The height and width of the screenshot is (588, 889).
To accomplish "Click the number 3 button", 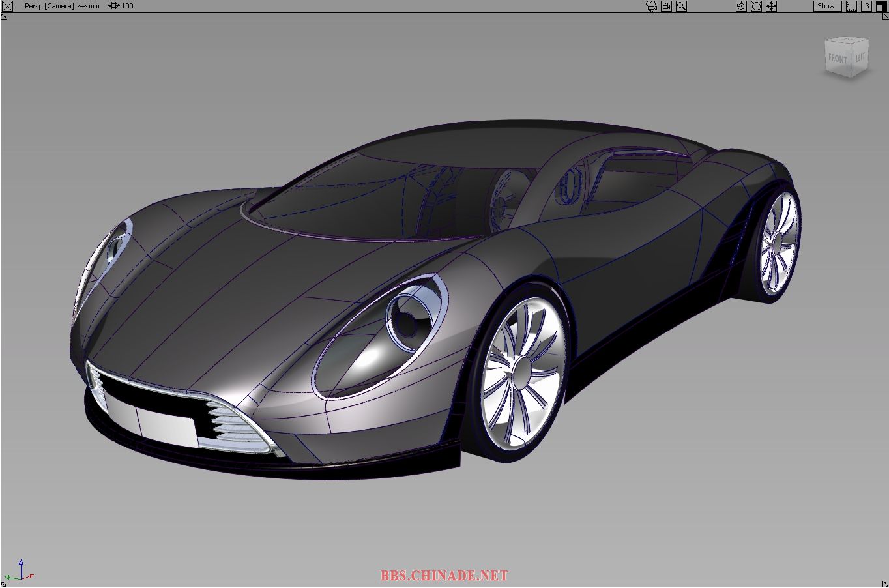I will (x=866, y=6).
